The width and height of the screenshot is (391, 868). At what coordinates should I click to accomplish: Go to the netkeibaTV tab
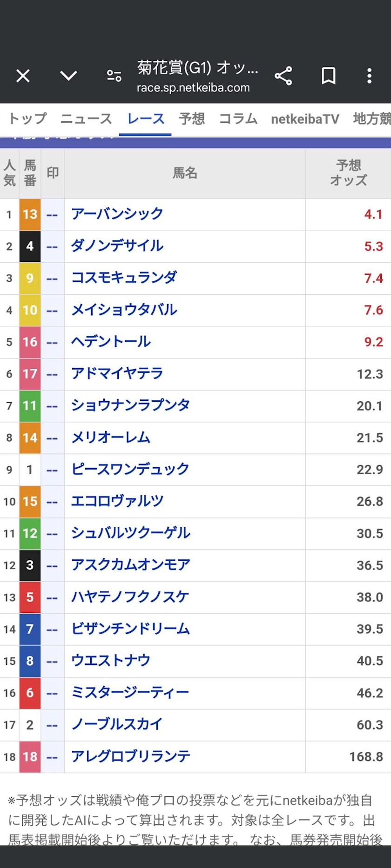pos(305,119)
